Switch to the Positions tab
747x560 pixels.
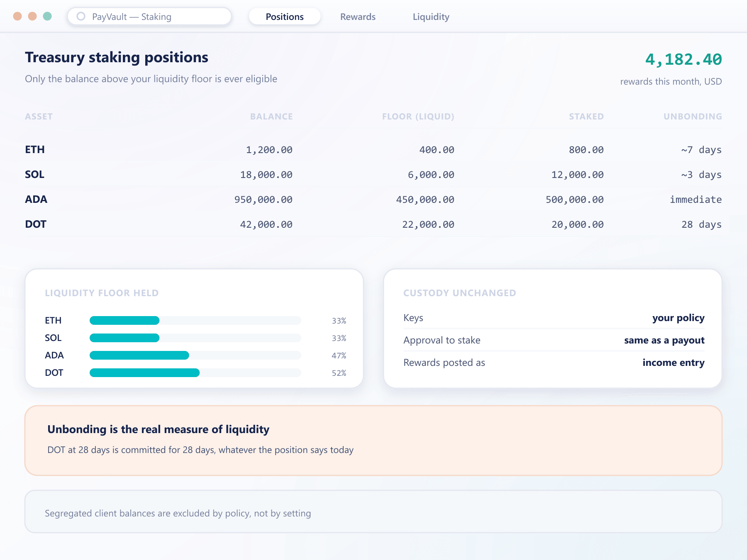[285, 17]
